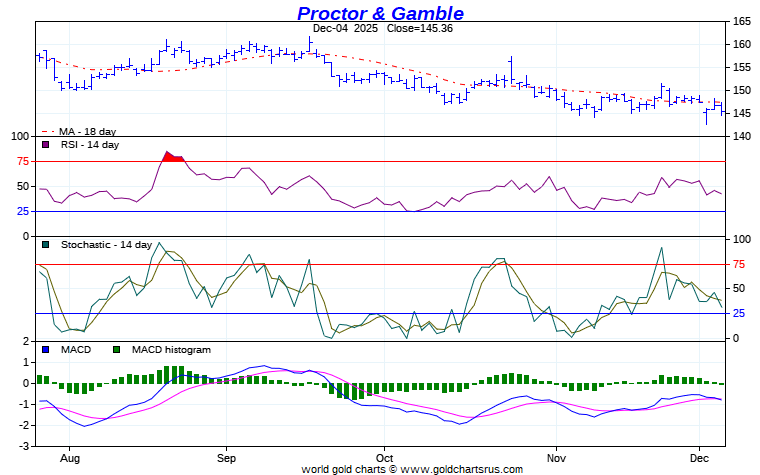Click the MACD histogram legend label
760x475 pixels.
tap(172, 349)
